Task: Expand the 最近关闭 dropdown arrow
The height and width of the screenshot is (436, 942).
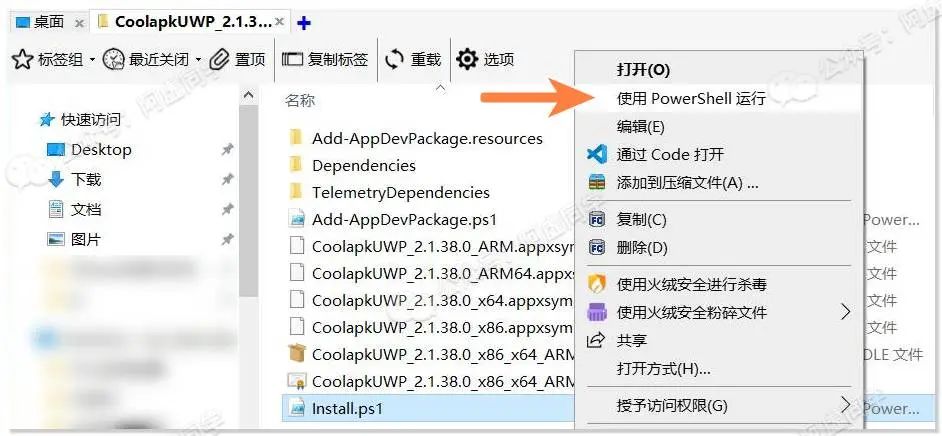Action: click(198, 60)
